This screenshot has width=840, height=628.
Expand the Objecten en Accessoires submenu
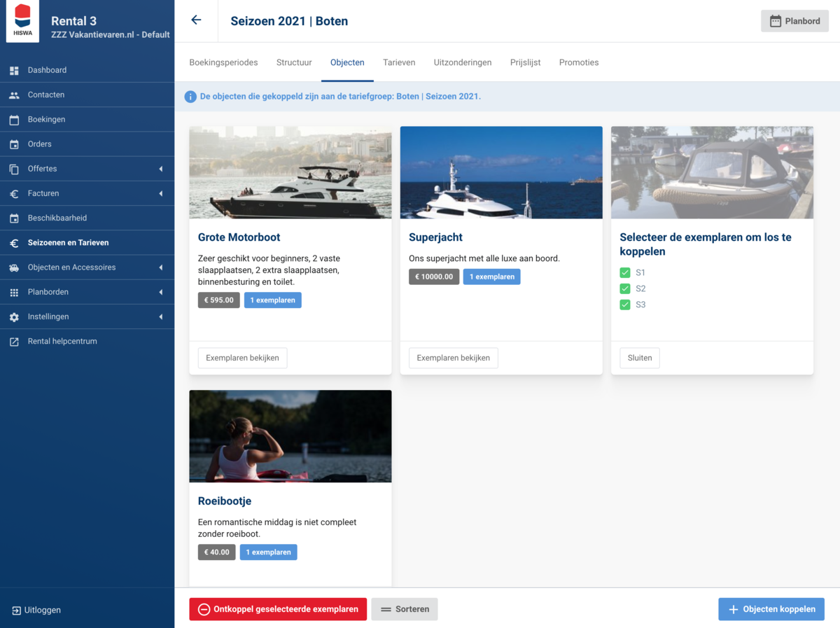pyautogui.click(x=160, y=267)
